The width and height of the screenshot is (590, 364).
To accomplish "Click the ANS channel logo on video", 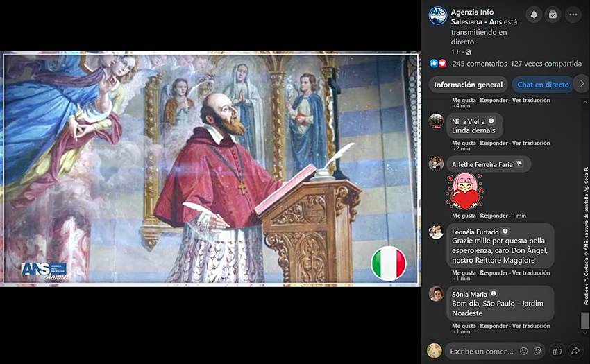I will pos(46,270).
